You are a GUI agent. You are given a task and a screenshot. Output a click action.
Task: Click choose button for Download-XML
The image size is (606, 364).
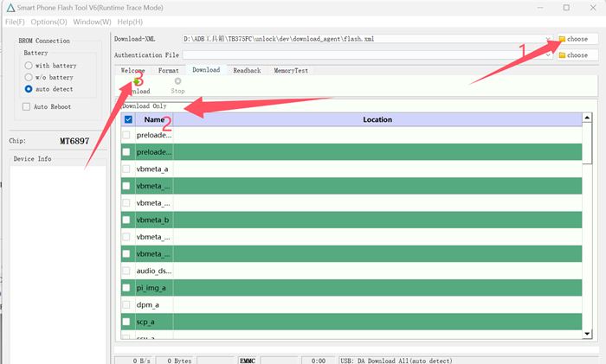(577, 39)
